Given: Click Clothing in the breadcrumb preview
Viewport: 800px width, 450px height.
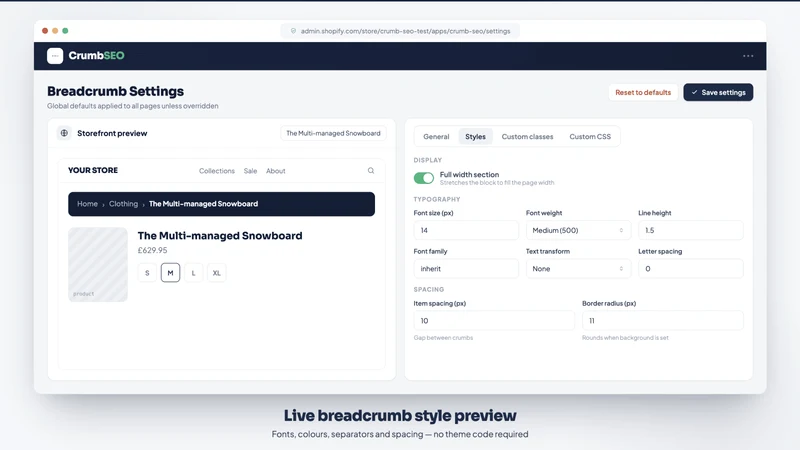Looking at the screenshot, I should pos(123,204).
